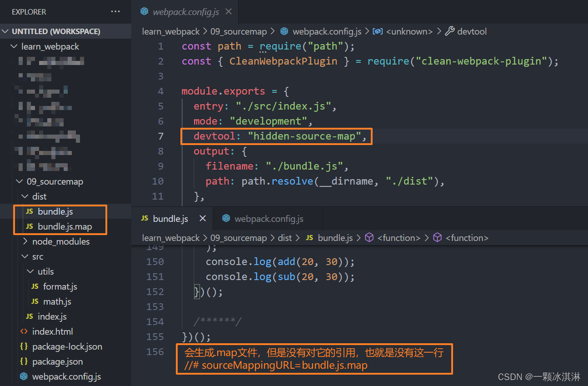Click the HTML icon beside index.html
This screenshot has width=588, height=386.
[24, 331]
